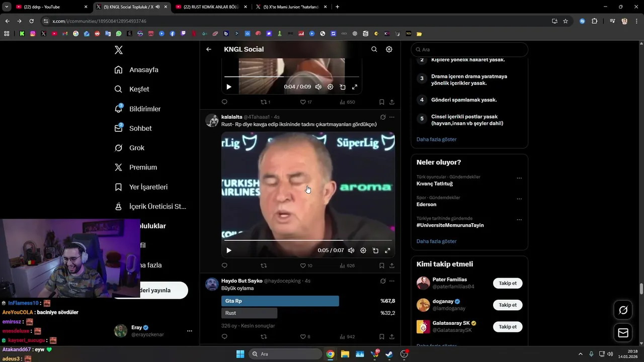The width and height of the screenshot is (644, 362).
Task: Expand rules with Daha fazla göster
Action: (436, 139)
